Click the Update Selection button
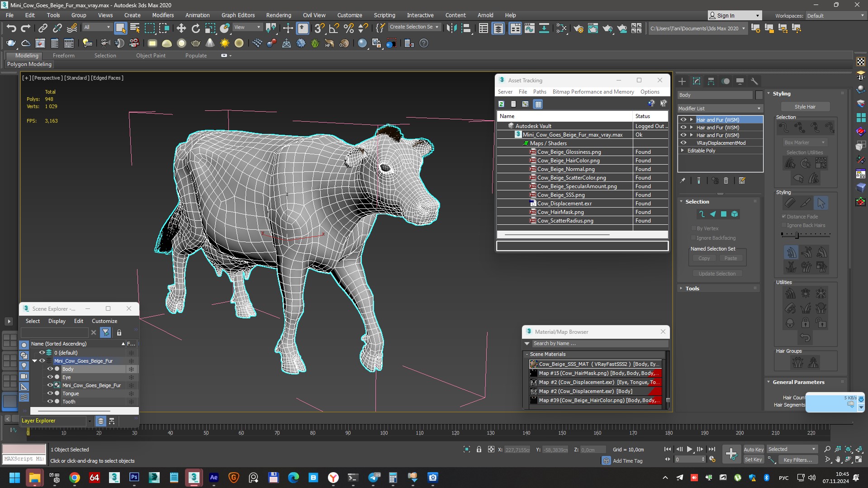The width and height of the screenshot is (868, 488). click(x=717, y=274)
